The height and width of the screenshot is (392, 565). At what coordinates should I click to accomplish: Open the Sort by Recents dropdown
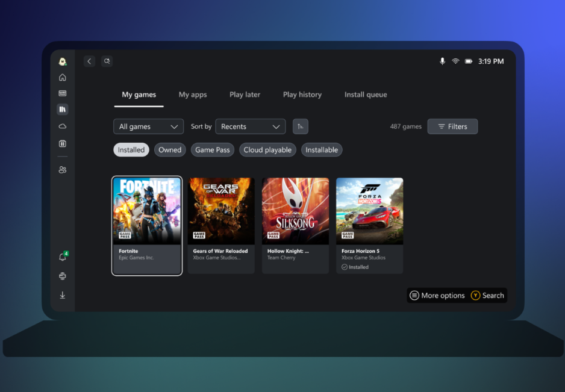coord(250,126)
